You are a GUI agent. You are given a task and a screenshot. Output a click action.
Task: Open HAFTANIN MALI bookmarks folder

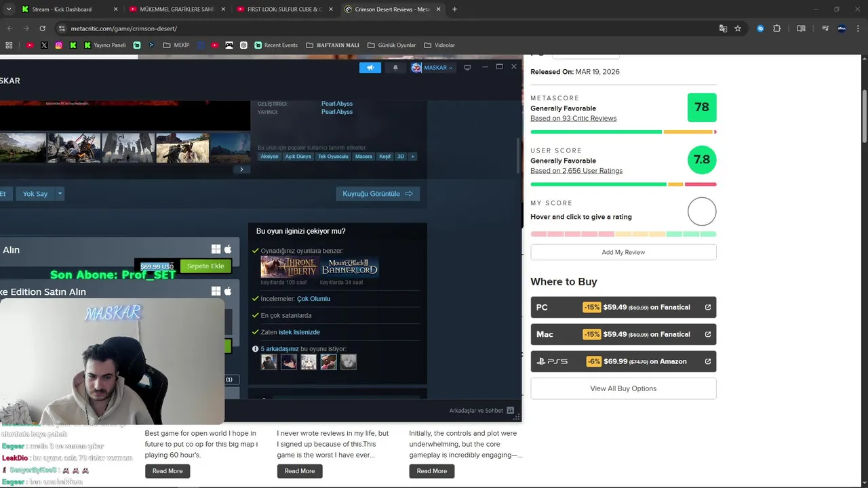[332, 45]
